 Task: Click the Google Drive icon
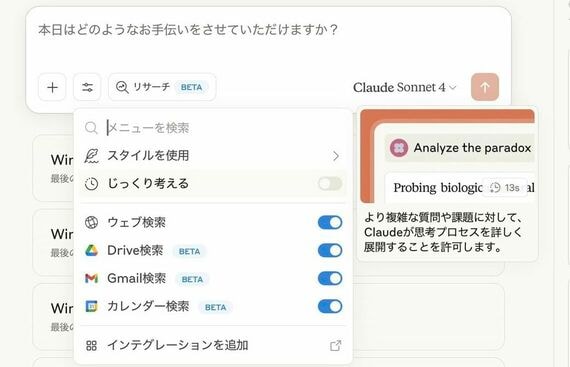tap(91, 250)
